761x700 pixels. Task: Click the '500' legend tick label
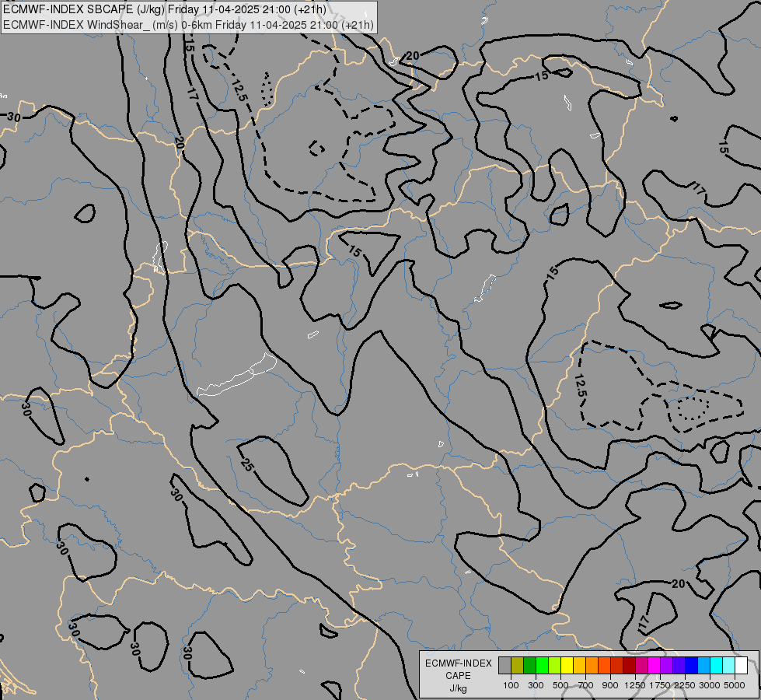coord(560,685)
